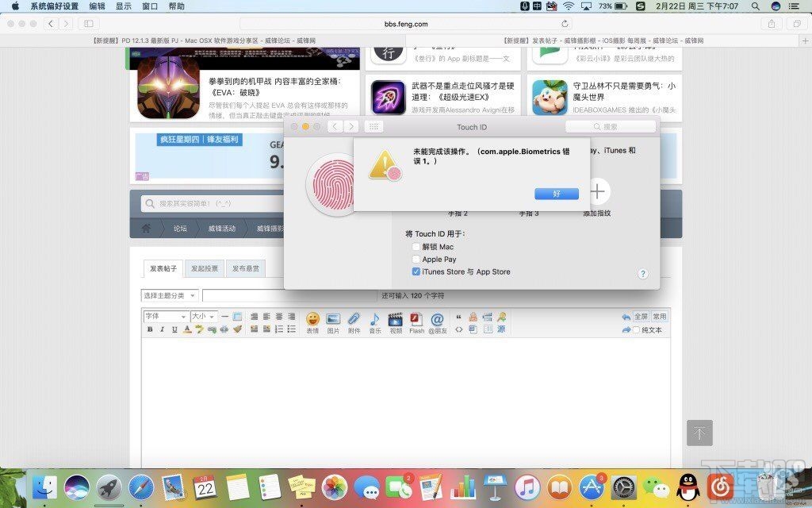Pick a font color with the A icon
The image size is (812, 508).
187,328
